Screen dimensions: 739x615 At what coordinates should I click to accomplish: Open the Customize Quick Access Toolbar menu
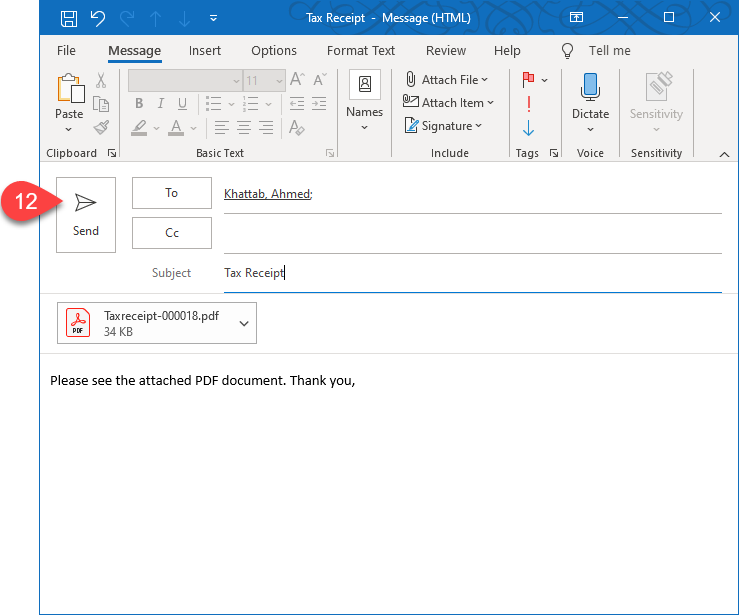point(213,18)
